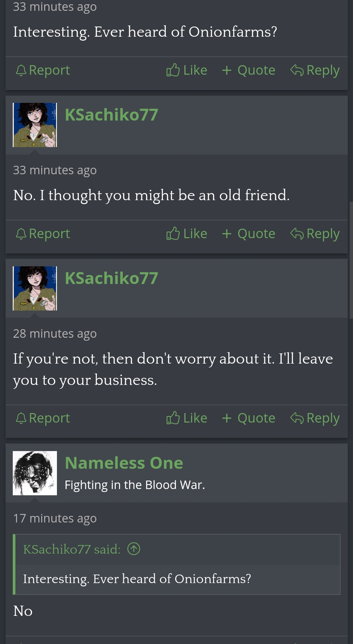Open Nameless One's avatar image
This screenshot has height=644, width=353.
[x=35, y=473]
